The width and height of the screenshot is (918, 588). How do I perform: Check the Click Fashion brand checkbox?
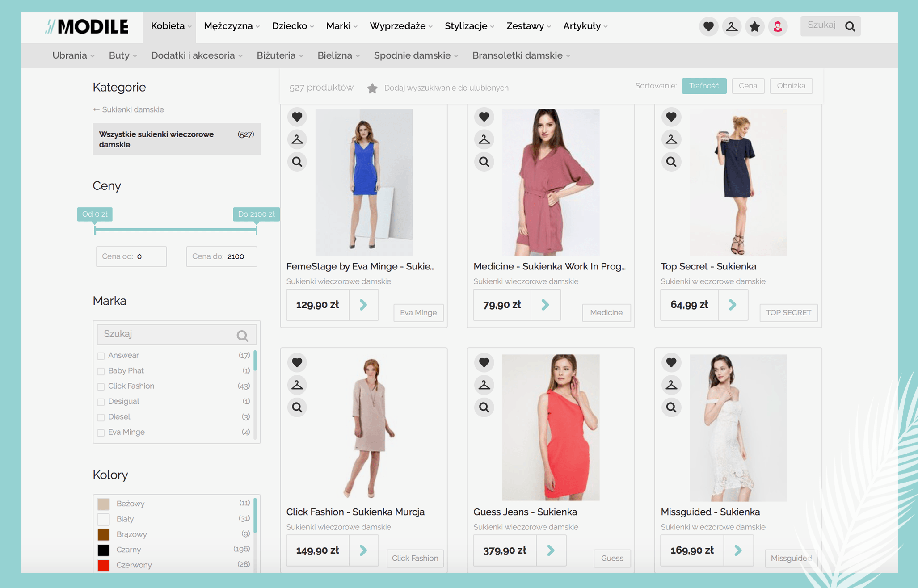click(101, 386)
